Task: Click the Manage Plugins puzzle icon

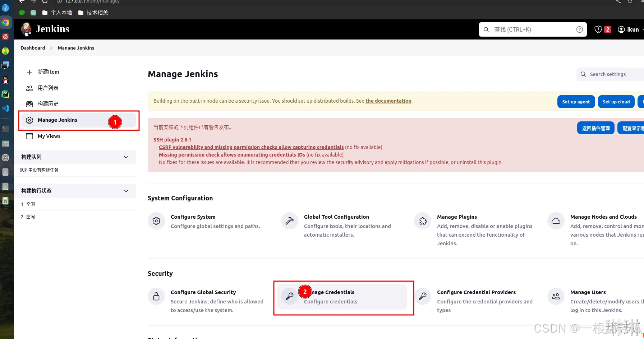Action: coord(423,221)
